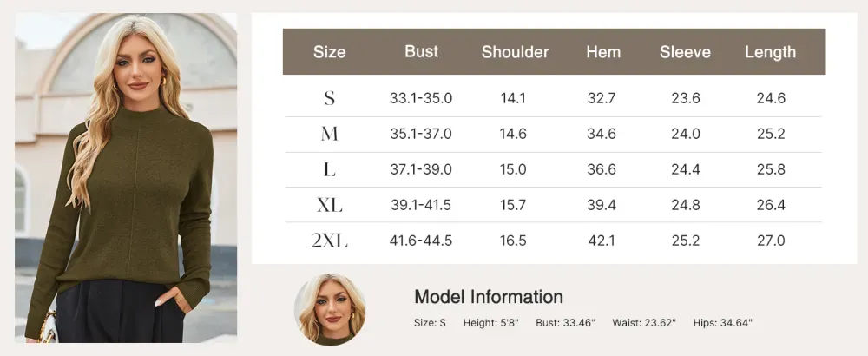Click XL hem value 39.4
This screenshot has height=356, width=868.
[602, 206]
